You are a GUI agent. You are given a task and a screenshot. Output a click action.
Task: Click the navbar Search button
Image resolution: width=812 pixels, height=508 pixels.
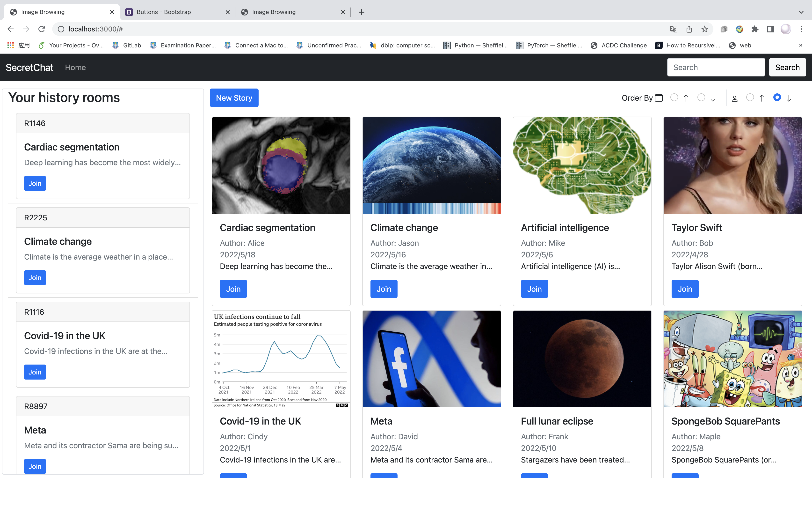[x=787, y=67]
